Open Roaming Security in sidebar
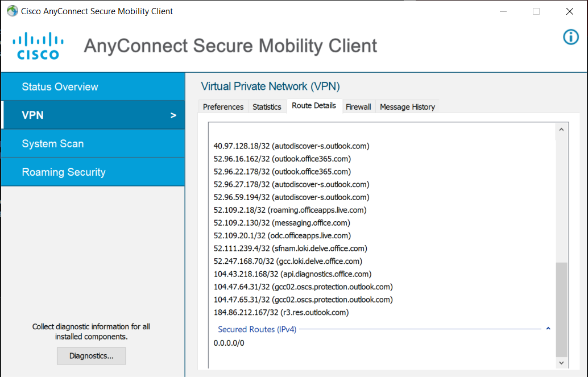Screen dimensions: 588x377 coord(93,172)
